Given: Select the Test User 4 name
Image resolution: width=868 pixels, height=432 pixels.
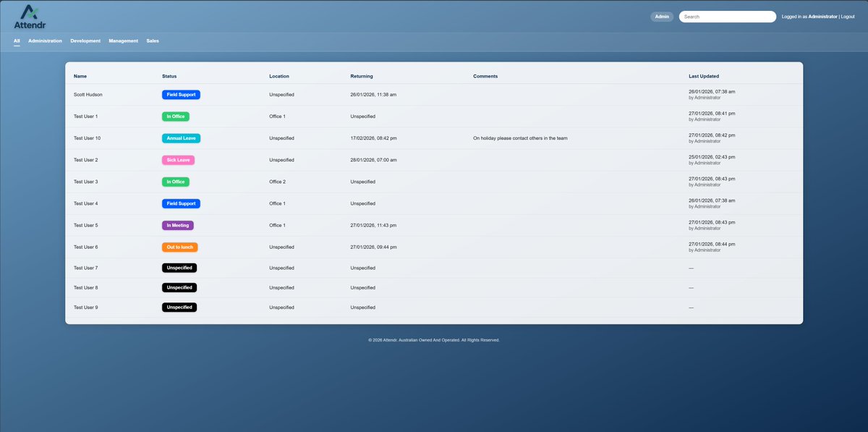Looking at the screenshot, I should coord(86,203).
